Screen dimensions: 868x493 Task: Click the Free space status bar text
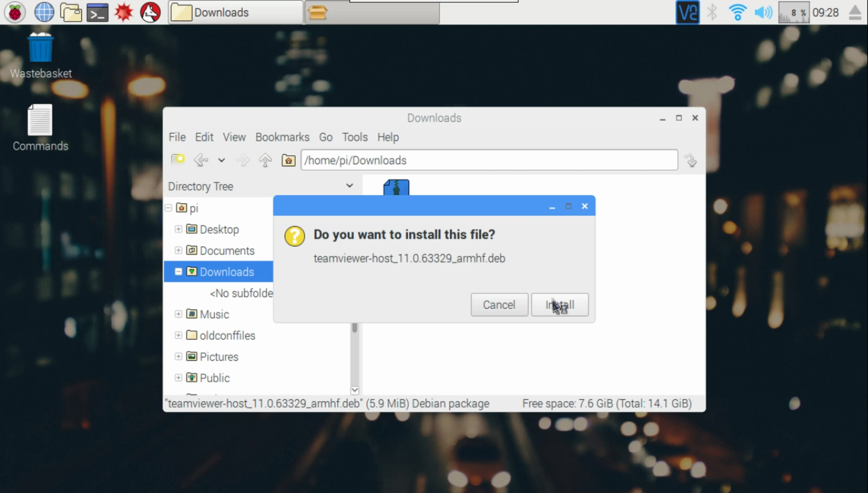[607, 403]
